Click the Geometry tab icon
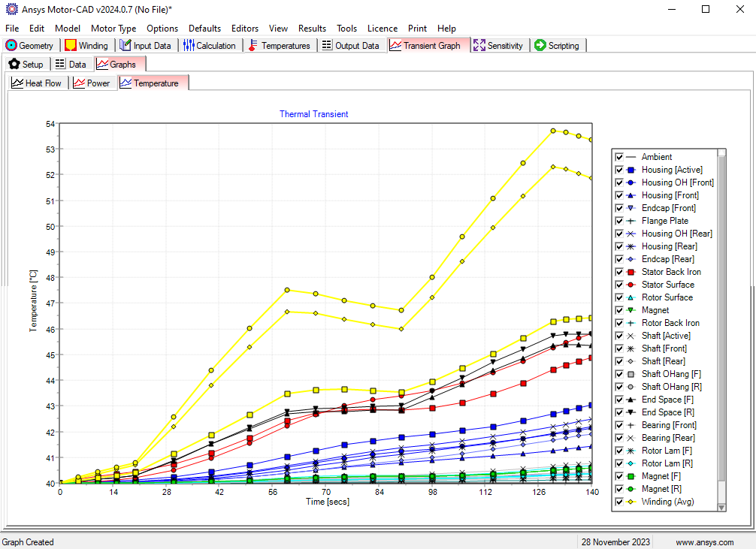Screen dimensions: 756x549 [11, 45]
